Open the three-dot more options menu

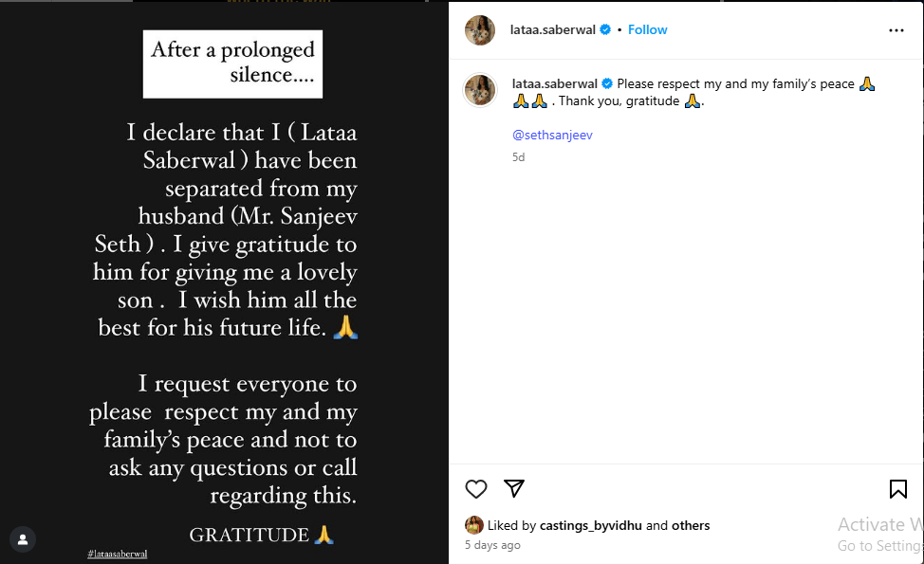[896, 30]
